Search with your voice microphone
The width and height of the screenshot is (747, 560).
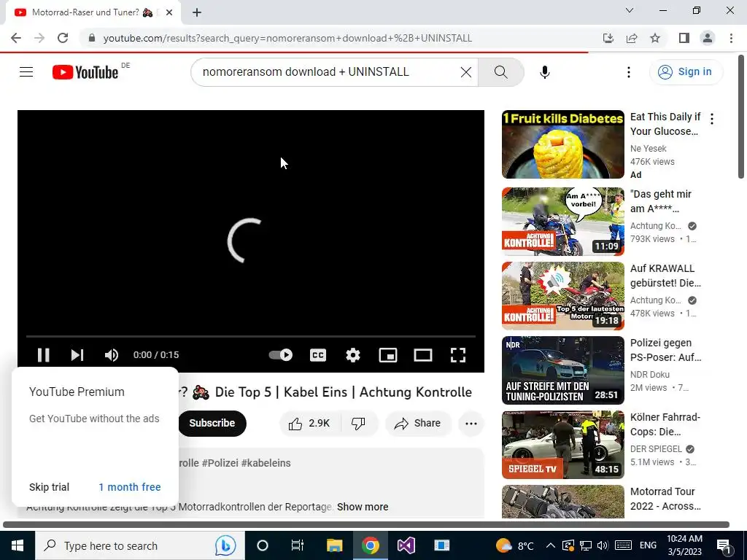(544, 72)
